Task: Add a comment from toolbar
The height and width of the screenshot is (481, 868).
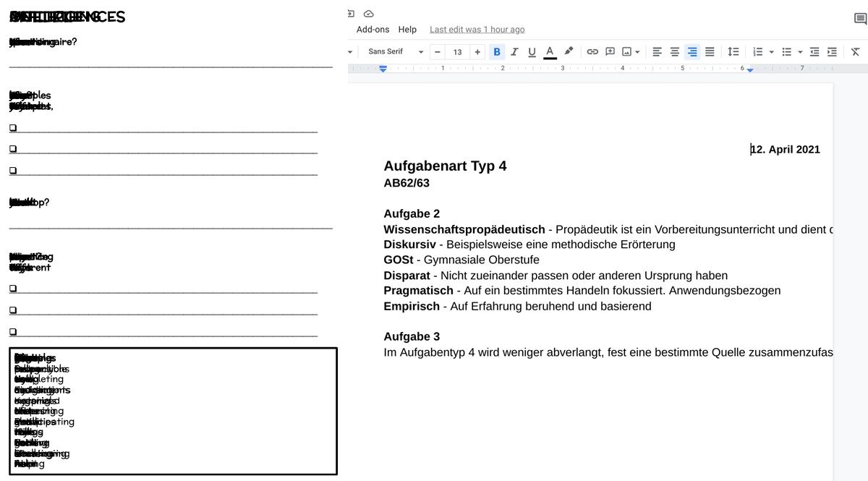Action: [x=610, y=51]
